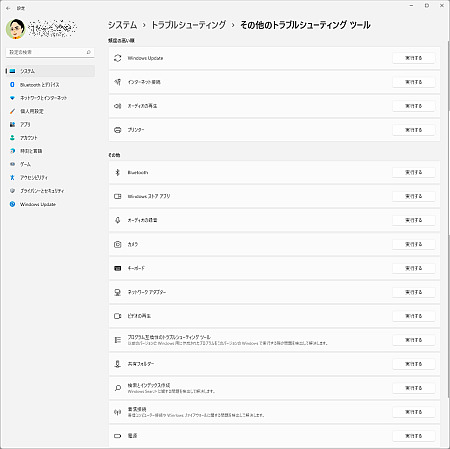Click the Bluetooth とデバイス sidebar icon
The height and width of the screenshot is (449, 450).
coord(12,85)
